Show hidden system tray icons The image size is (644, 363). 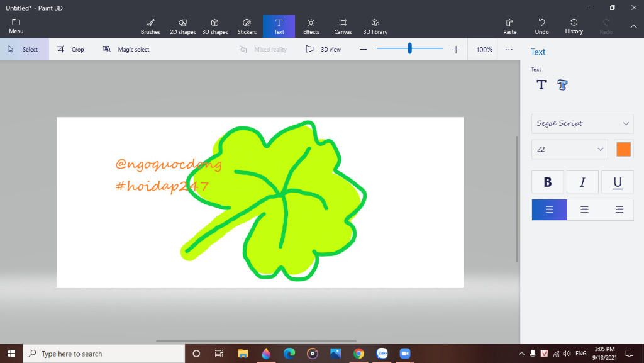click(521, 354)
